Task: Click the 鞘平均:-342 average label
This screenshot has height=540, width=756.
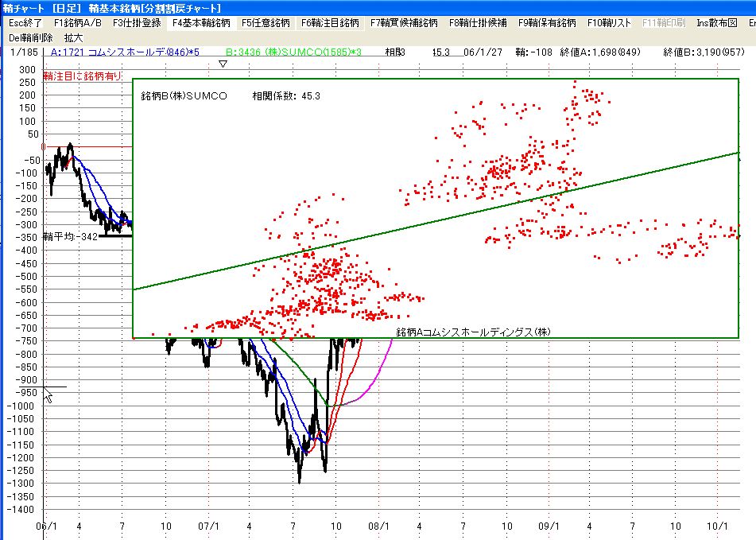Action: coord(70,237)
